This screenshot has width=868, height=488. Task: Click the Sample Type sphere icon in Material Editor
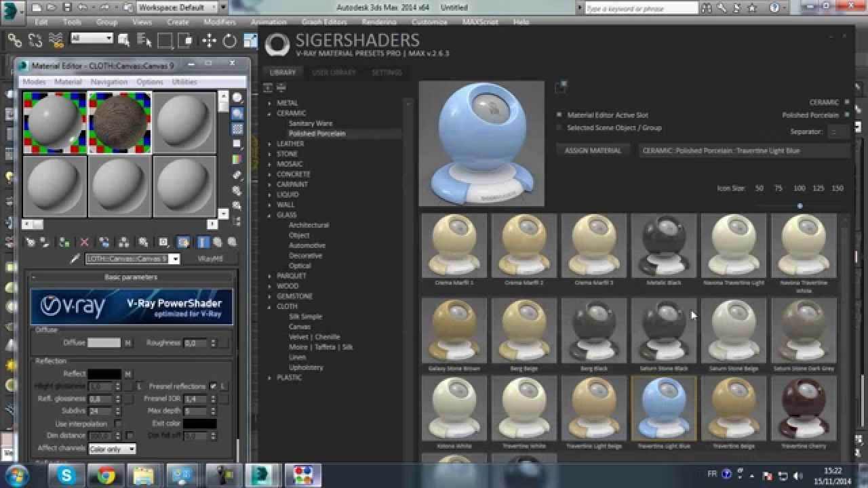click(x=237, y=98)
